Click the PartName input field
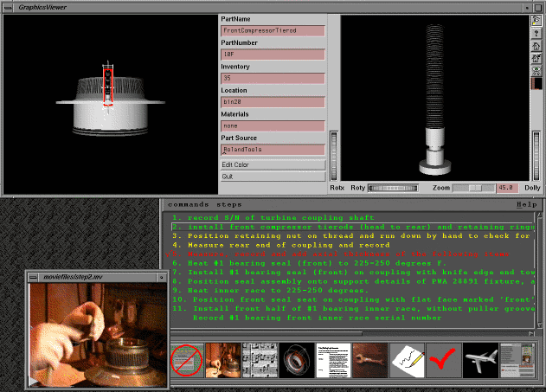 273,31
